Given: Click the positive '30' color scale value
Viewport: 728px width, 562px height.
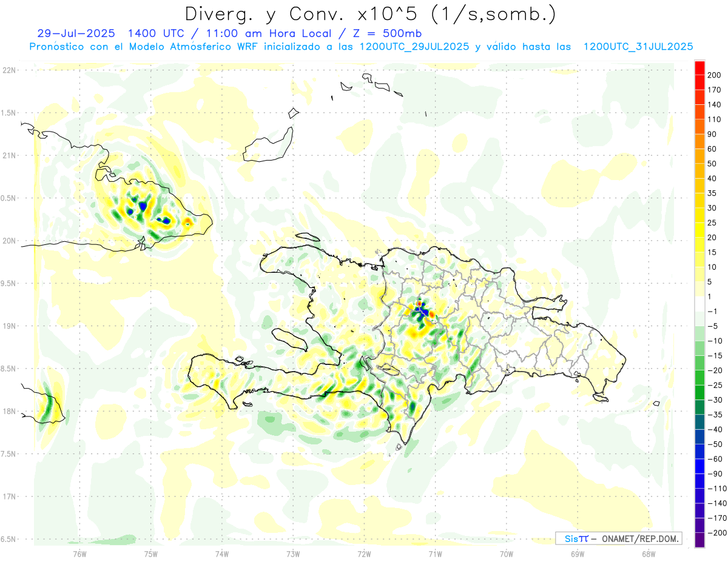Looking at the screenshot, I should [x=712, y=208].
